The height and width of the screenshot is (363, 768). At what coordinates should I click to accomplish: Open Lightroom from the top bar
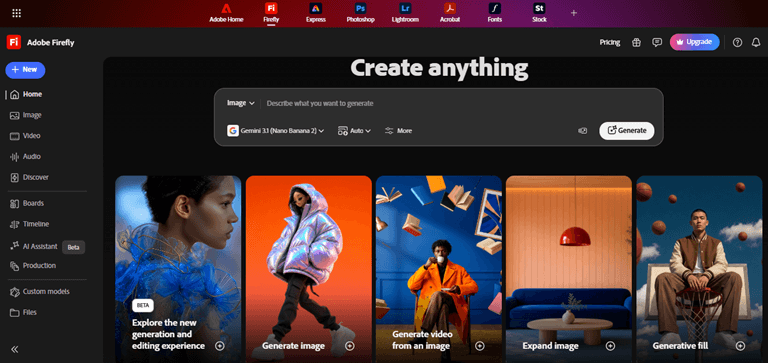(405, 13)
